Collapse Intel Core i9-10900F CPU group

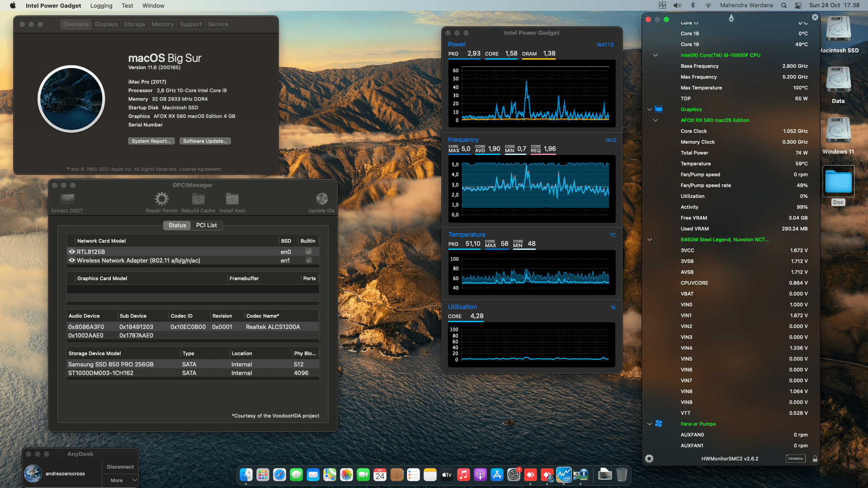pos(655,55)
